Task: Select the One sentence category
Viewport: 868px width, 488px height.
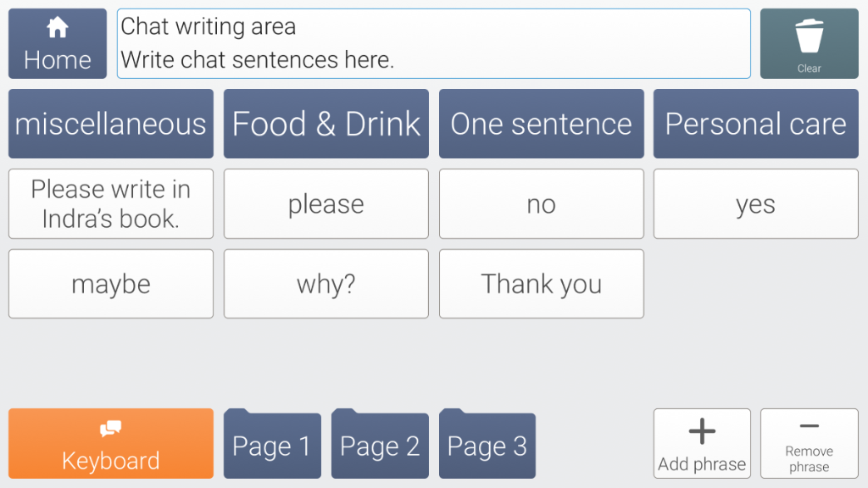Action: tap(542, 124)
